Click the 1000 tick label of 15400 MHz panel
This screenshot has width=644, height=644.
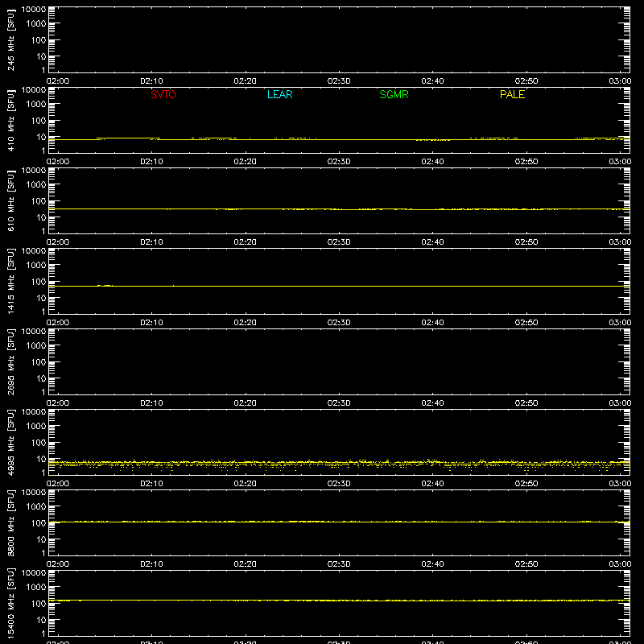(x=36, y=588)
